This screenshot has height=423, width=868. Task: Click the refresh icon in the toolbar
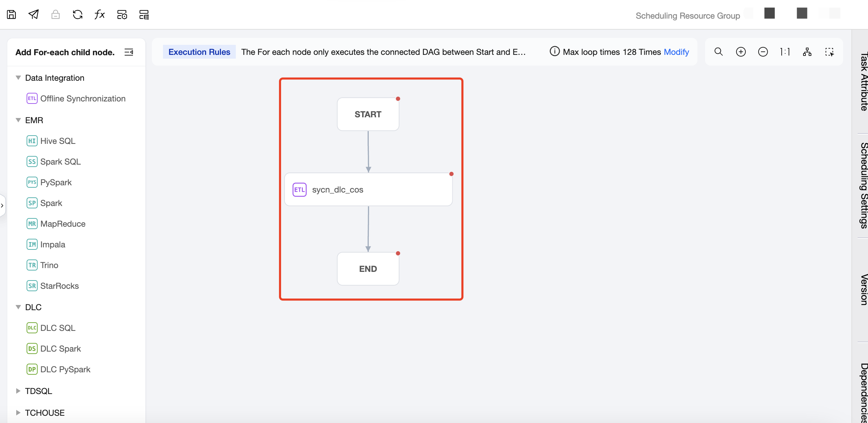point(78,14)
